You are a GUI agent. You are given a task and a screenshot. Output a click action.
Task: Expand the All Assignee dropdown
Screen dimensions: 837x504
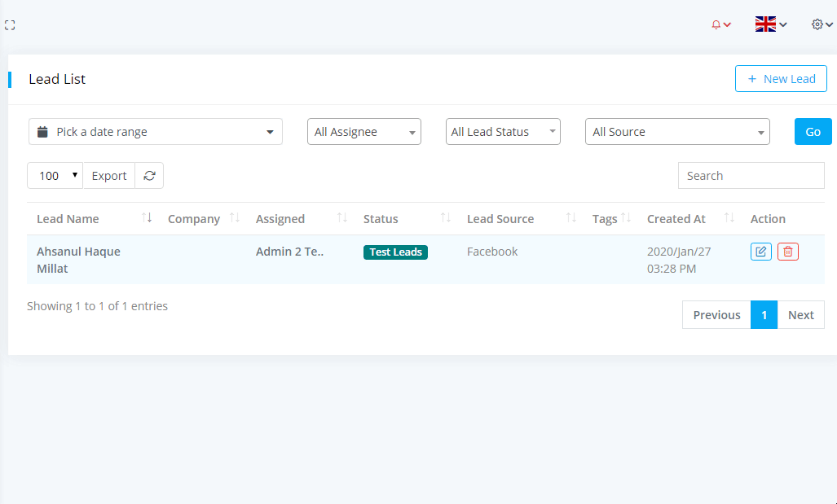(x=363, y=132)
